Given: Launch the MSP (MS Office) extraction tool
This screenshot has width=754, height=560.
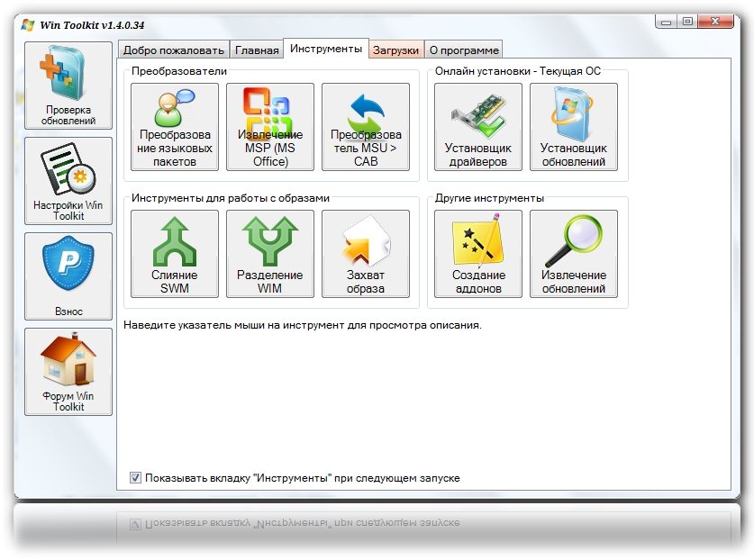Looking at the screenshot, I should tap(270, 127).
